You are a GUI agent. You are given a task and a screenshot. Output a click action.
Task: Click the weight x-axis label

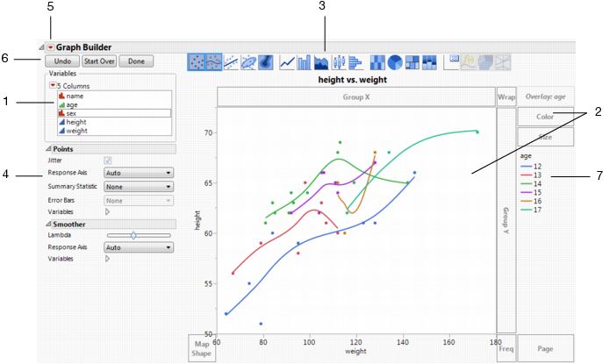pyautogui.click(x=355, y=351)
